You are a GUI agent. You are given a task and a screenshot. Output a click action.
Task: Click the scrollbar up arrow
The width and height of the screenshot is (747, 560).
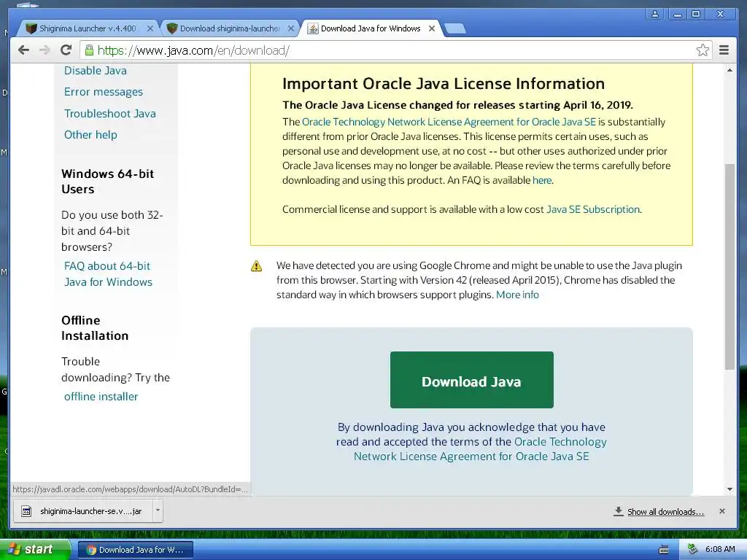729,71
